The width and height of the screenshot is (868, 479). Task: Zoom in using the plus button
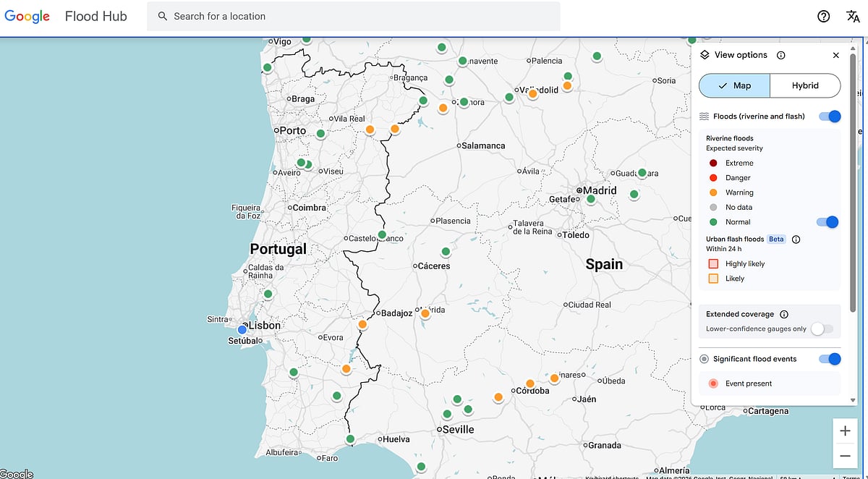click(x=846, y=430)
